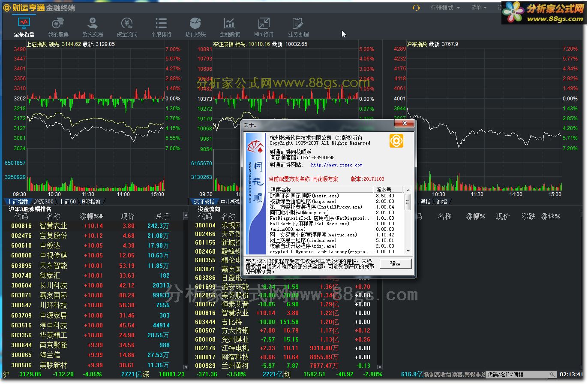Click the 深 10001.23 index in status bar
This screenshot has height=384, width=588.
164,374
